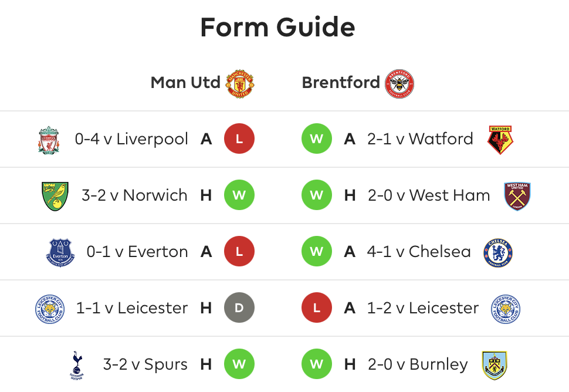Image resolution: width=569 pixels, height=392 pixels.
Task: Open the 2-0 v Burnley result
Action: [x=418, y=364]
